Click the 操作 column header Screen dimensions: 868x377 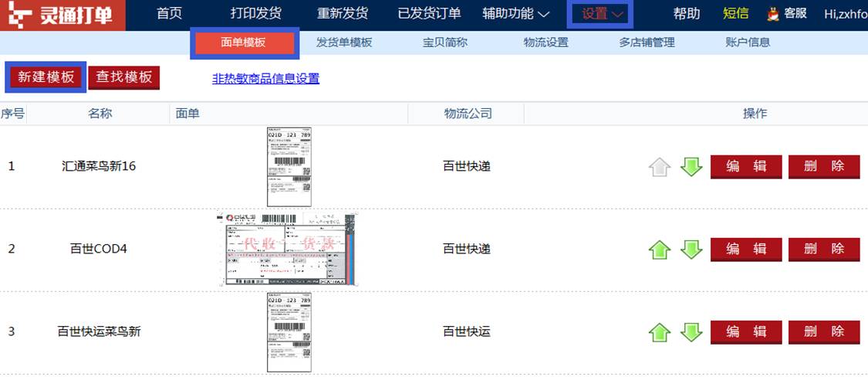pos(755,114)
